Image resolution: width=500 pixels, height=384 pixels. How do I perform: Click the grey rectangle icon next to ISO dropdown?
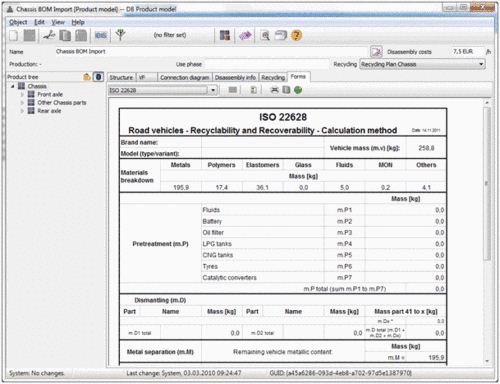click(233, 90)
